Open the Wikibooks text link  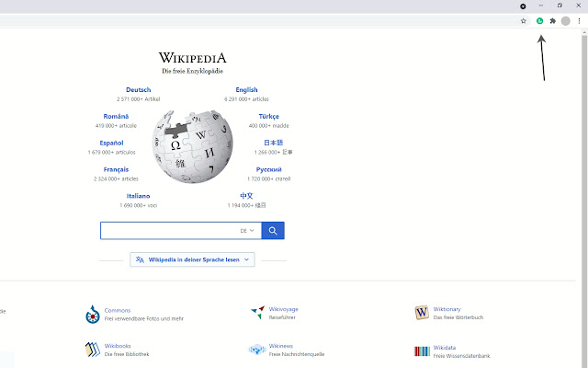(x=118, y=346)
